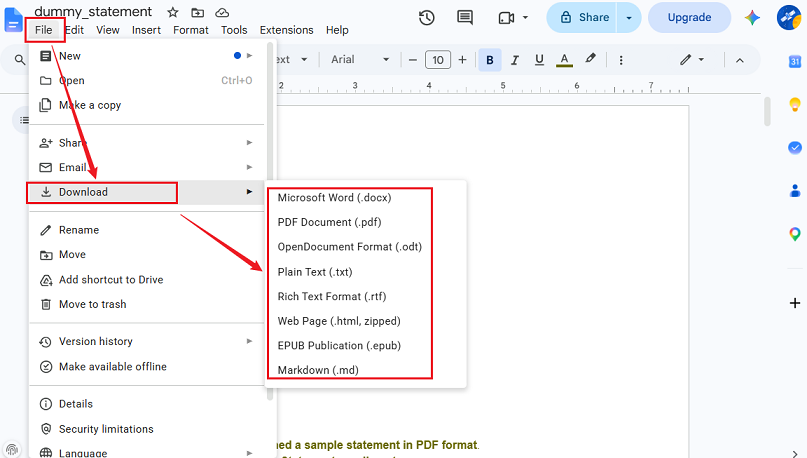Toggle bold formatting

point(490,60)
